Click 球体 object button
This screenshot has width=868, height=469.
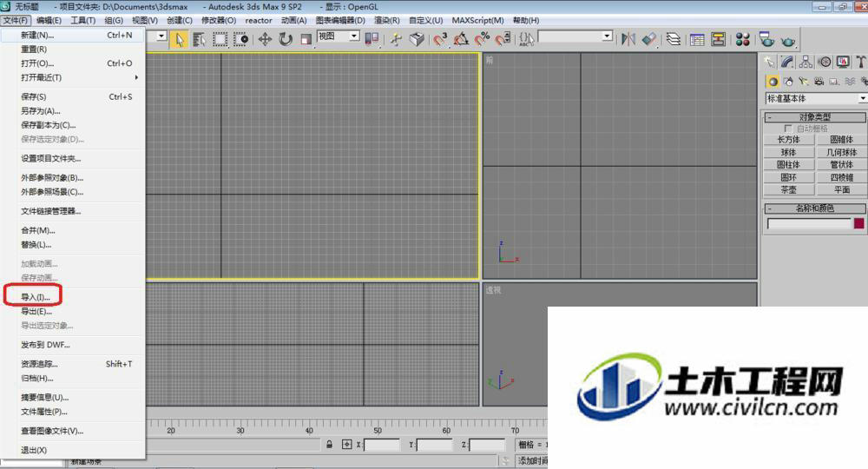(788, 152)
